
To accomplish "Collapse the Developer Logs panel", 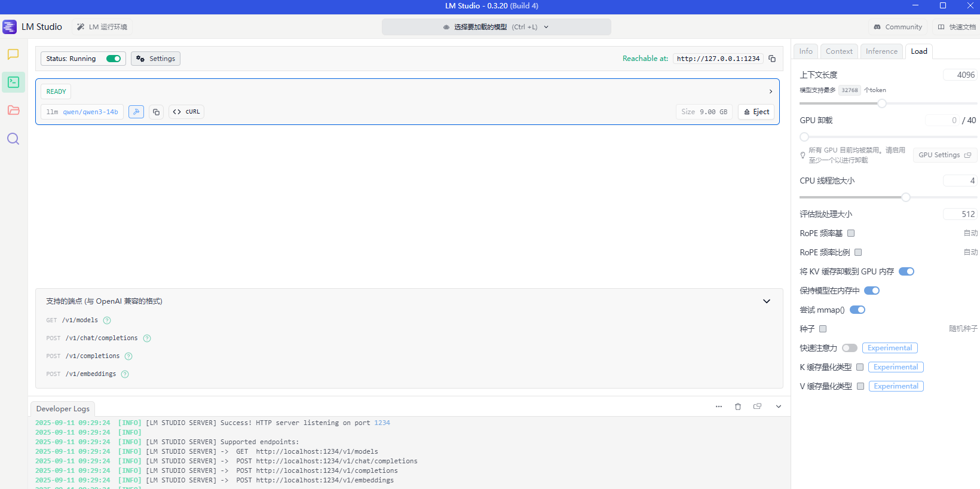I will click(x=779, y=407).
